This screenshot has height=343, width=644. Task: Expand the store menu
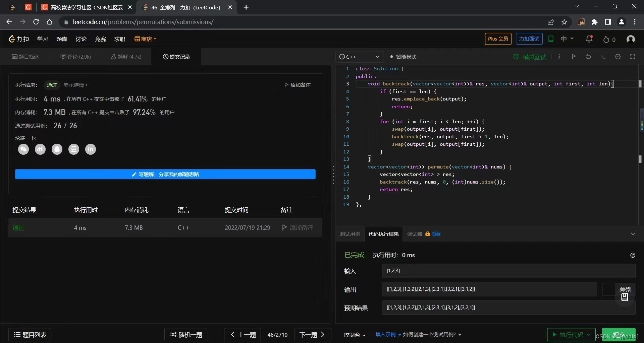point(145,39)
